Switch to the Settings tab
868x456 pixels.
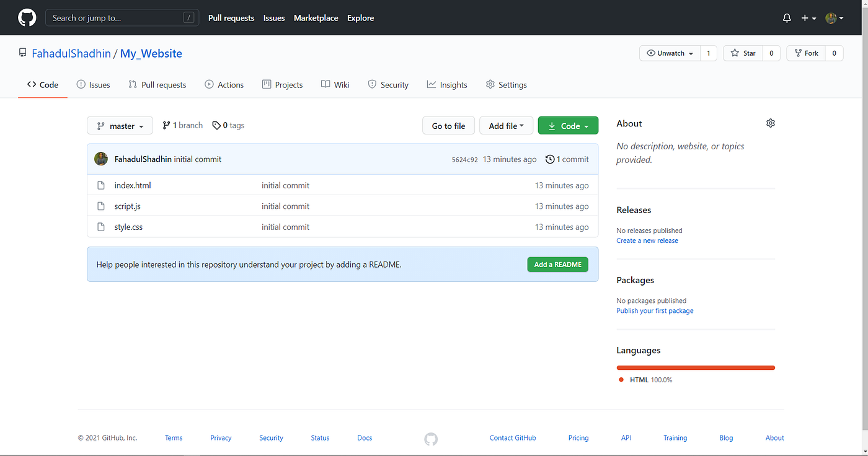[x=507, y=85]
